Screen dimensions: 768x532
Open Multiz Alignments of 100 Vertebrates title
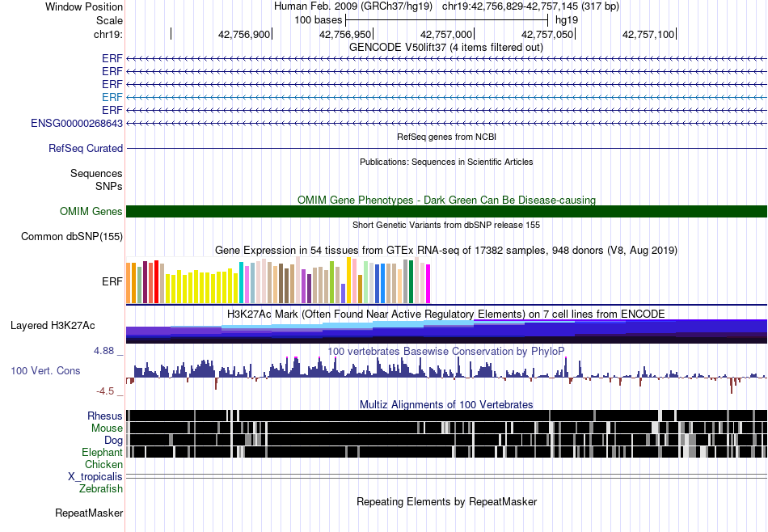pos(446,404)
